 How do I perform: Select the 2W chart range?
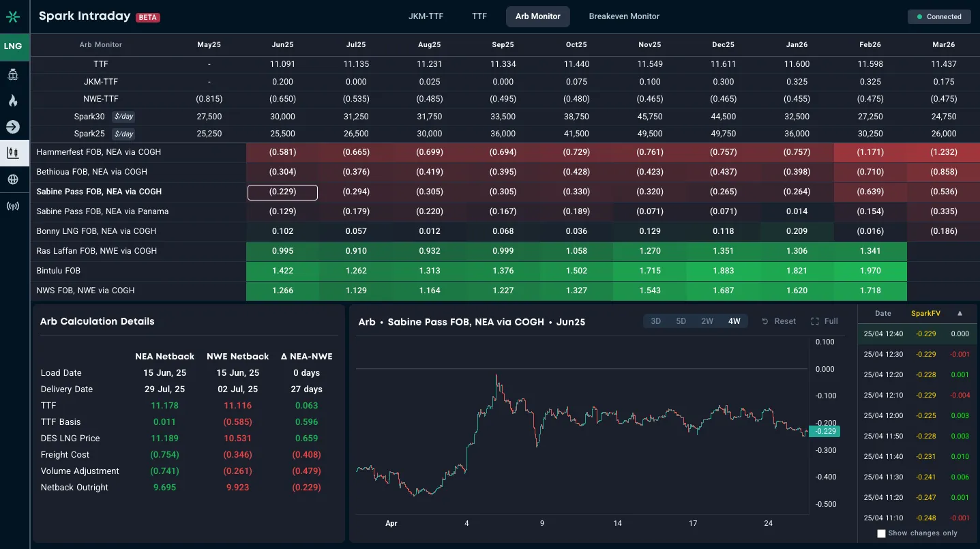point(707,321)
